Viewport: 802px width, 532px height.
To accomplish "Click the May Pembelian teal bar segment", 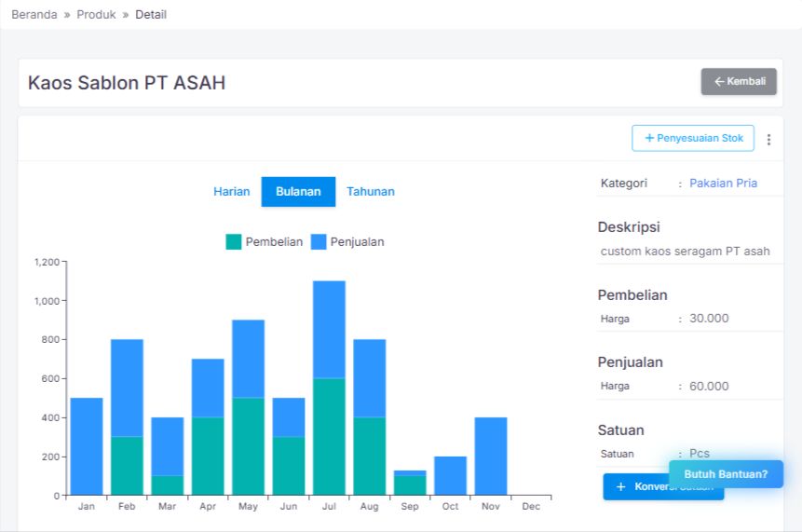I will pos(248,446).
